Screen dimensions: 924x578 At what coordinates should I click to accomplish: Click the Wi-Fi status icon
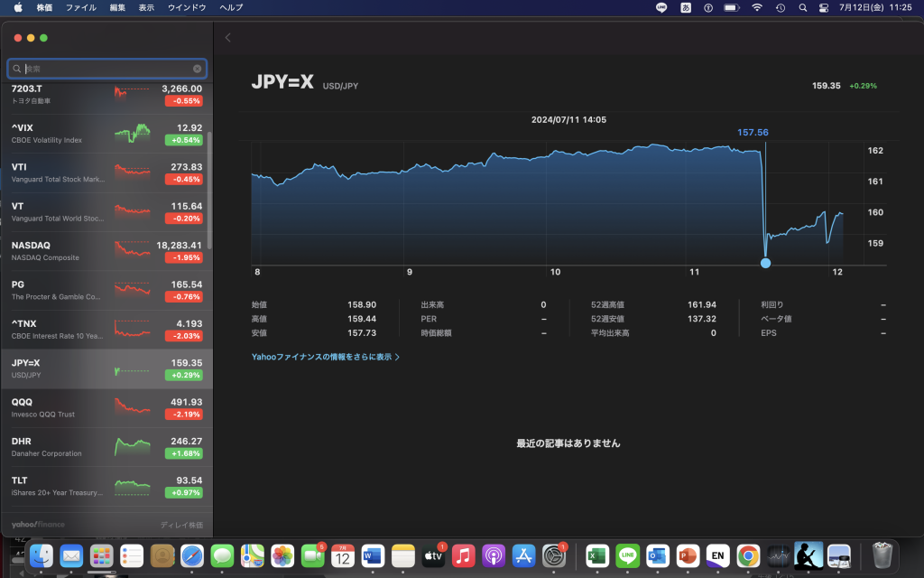click(756, 7)
